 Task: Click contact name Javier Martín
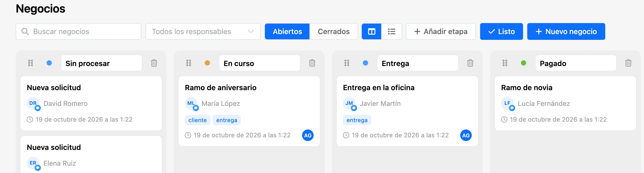[x=380, y=104]
